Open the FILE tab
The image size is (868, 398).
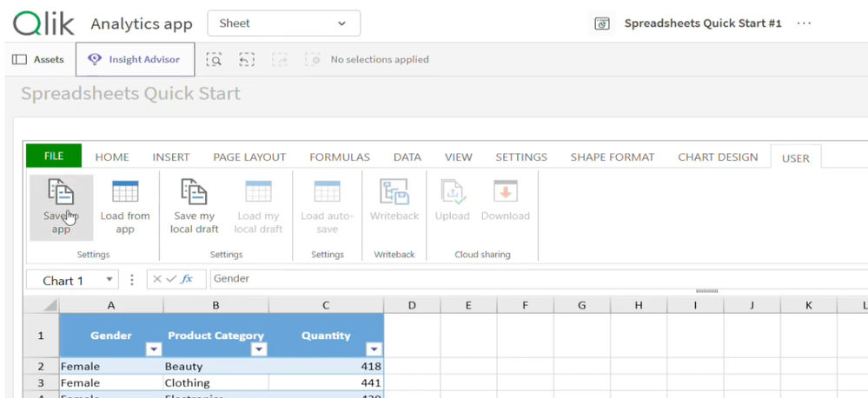(x=54, y=156)
